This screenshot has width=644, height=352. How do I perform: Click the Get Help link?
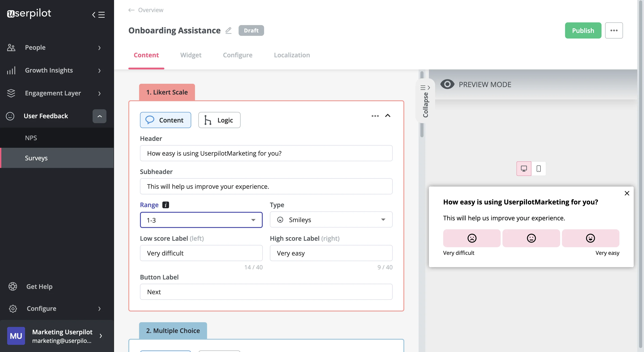pos(39,286)
